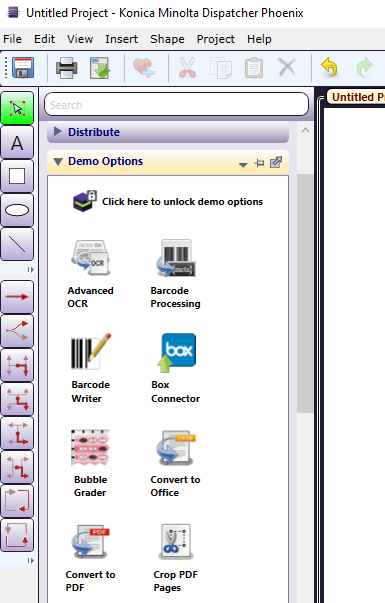Click the add to favorites heart icon
The height and width of the screenshot is (603, 385).
[x=144, y=68]
